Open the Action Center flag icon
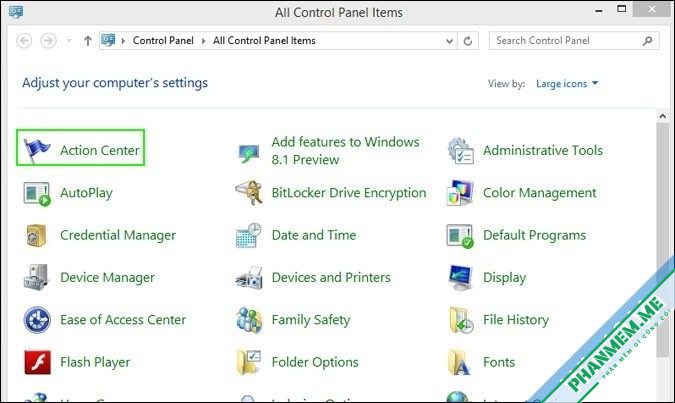 click(37, 150)
